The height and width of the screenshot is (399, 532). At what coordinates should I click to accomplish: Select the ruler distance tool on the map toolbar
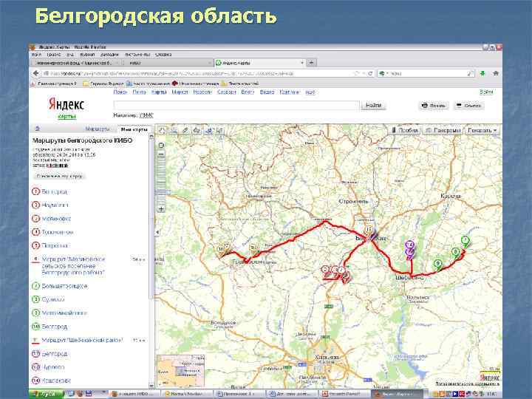[x=185, y=130]
